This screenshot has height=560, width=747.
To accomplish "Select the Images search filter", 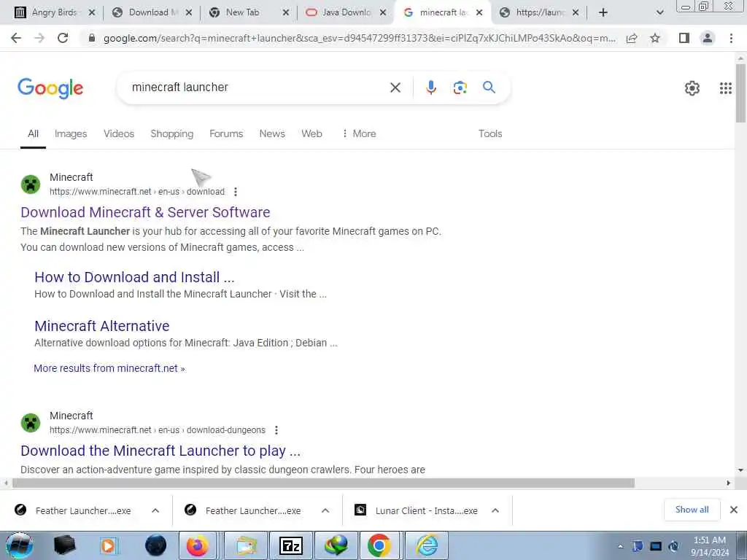I will coord(71,134).
